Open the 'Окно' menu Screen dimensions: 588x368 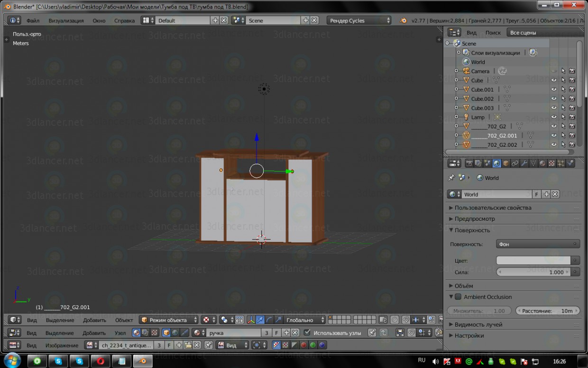[x=99, y=21]
